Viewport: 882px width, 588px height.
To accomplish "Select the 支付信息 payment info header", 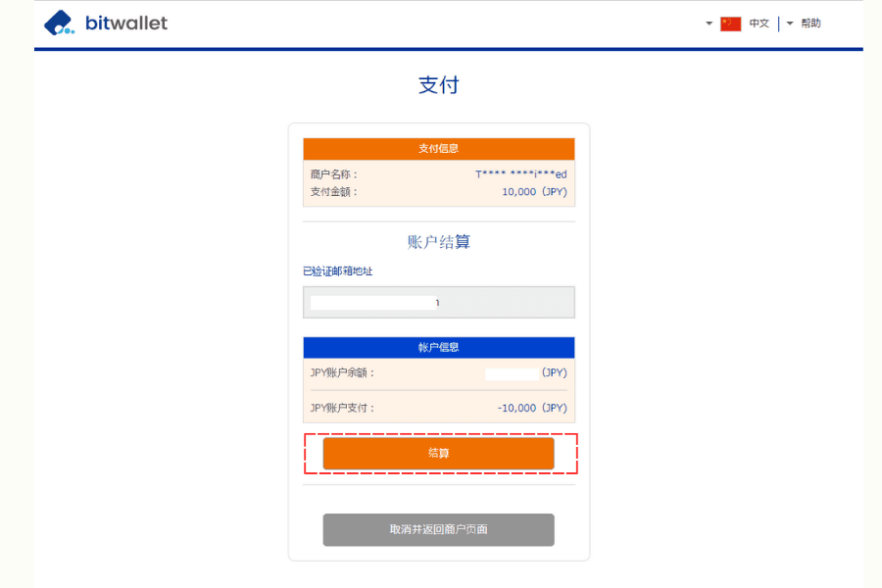I will (438, 148).
